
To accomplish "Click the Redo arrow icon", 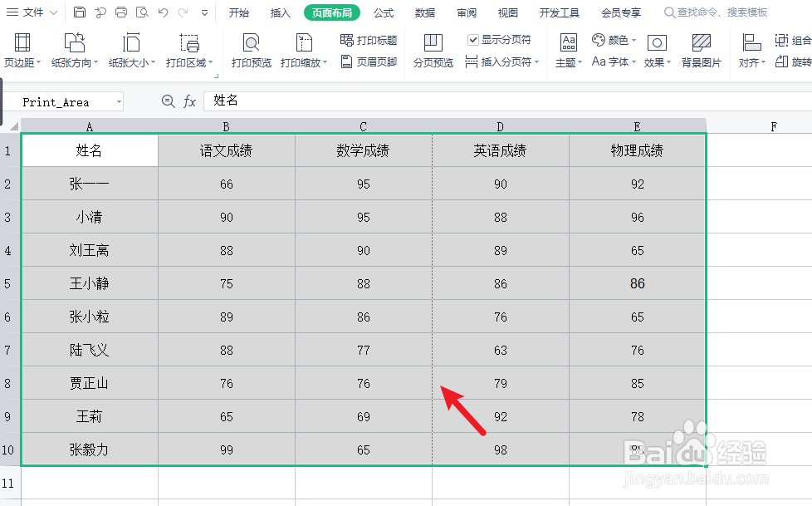I will point(183,12).
